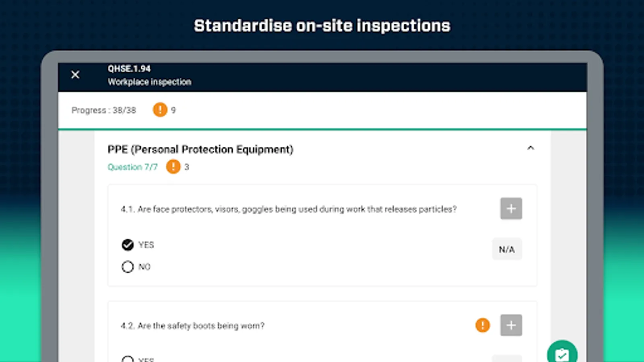
Task: Select NO for face protectors question
Action: click(128, 267)
